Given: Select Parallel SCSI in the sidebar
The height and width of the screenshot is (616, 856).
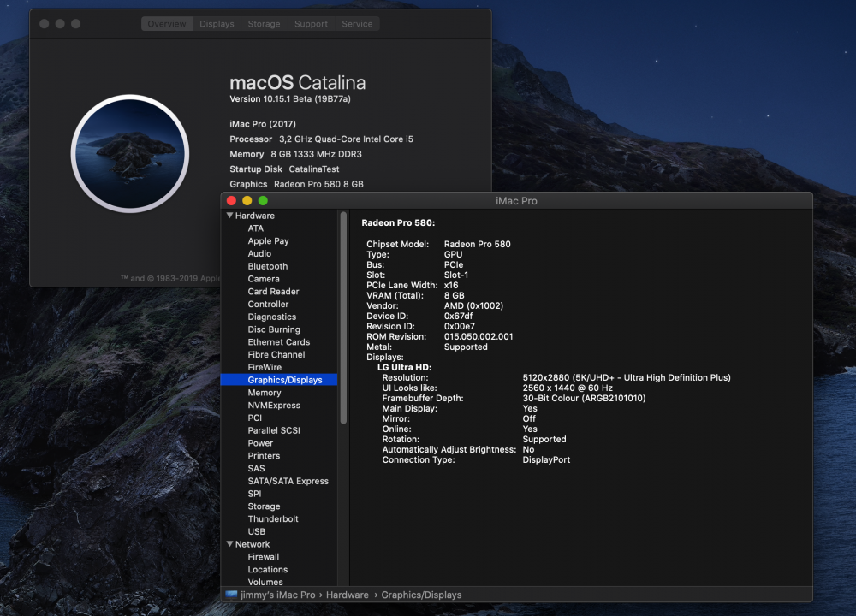Looking at the screenshot, I should (x=274, y=430).
